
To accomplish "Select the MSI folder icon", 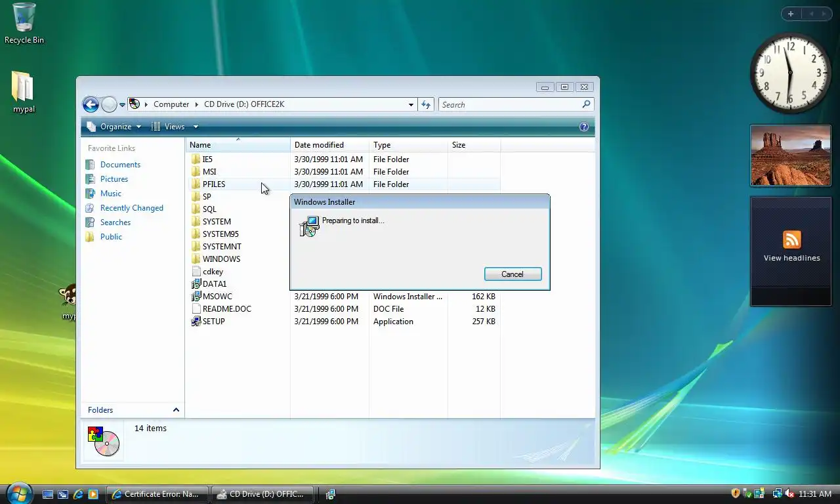I will pyautogui.click(x=196, y=172).
